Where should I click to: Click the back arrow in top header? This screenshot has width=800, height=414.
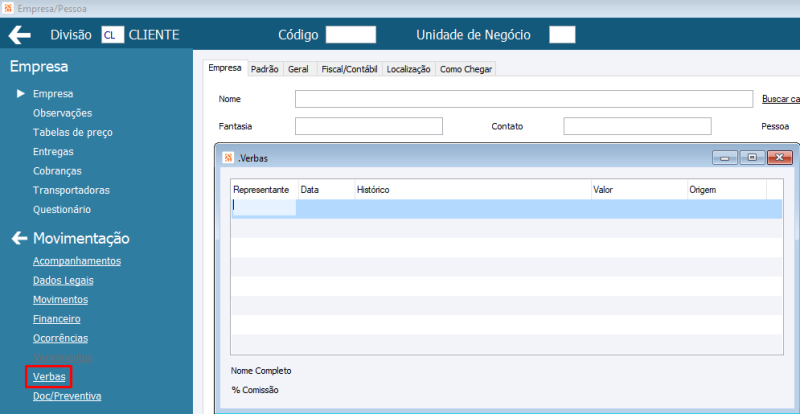click(x=19, y=35)
